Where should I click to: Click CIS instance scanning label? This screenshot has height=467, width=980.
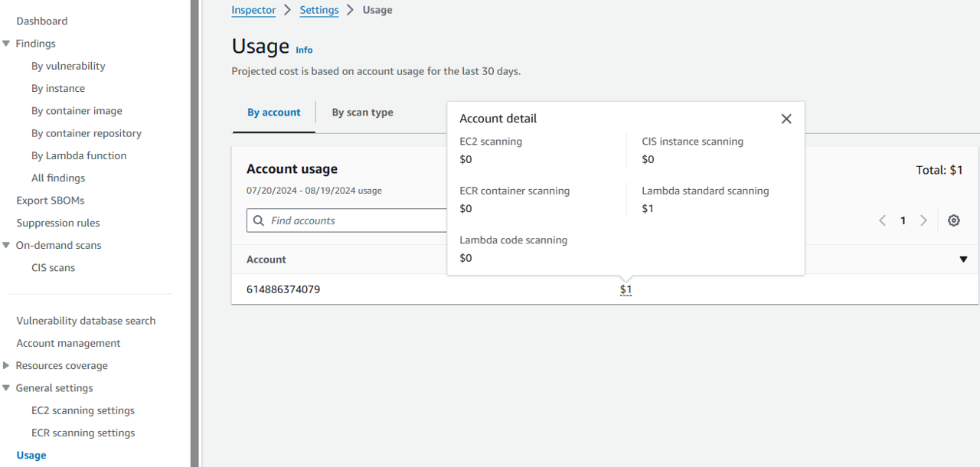pos(692,142)
